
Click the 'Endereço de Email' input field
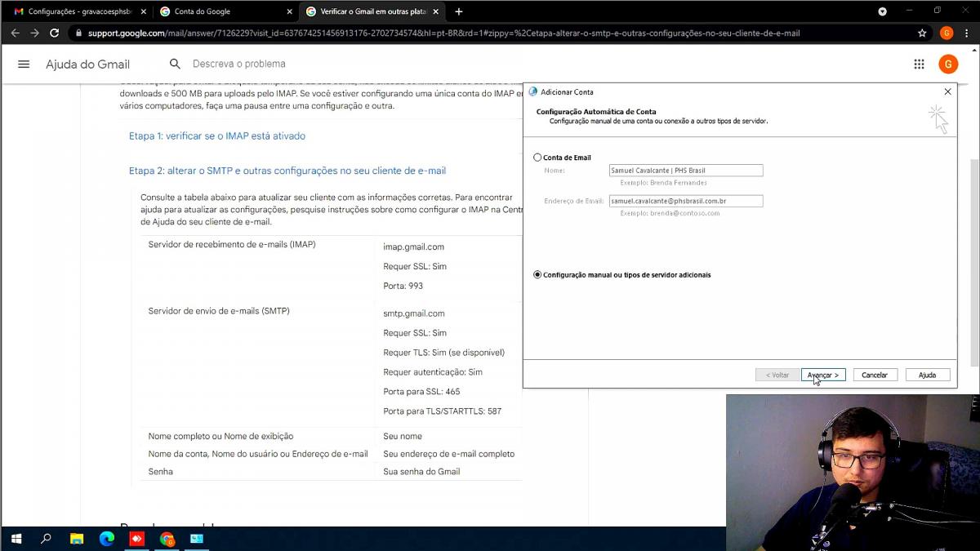pos(686,201)
